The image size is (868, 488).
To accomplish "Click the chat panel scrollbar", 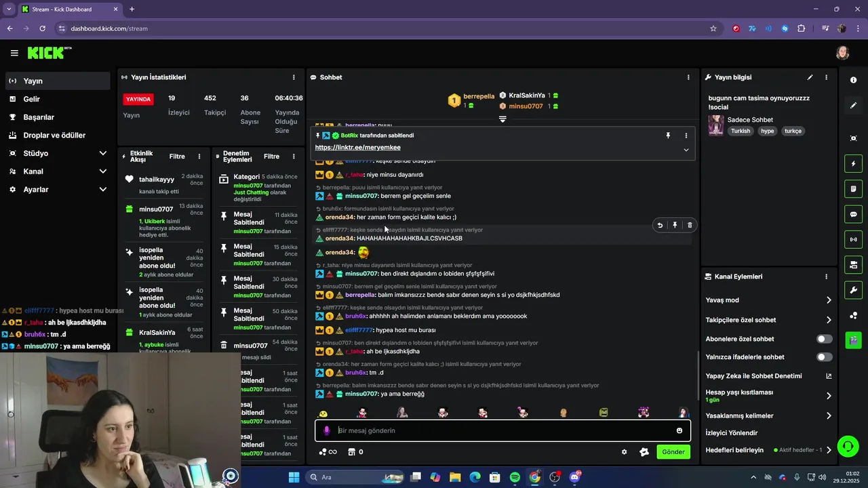I will coord(698,375).
